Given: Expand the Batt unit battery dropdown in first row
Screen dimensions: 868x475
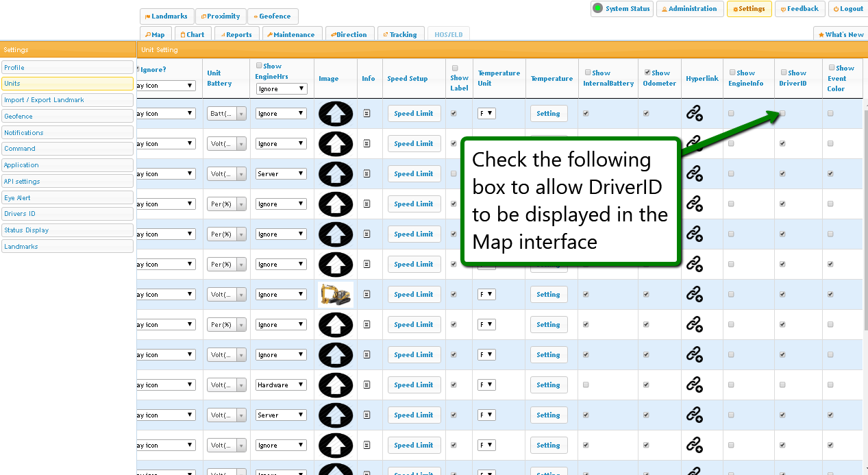Looking at the screenshot, I should (241, 114).
